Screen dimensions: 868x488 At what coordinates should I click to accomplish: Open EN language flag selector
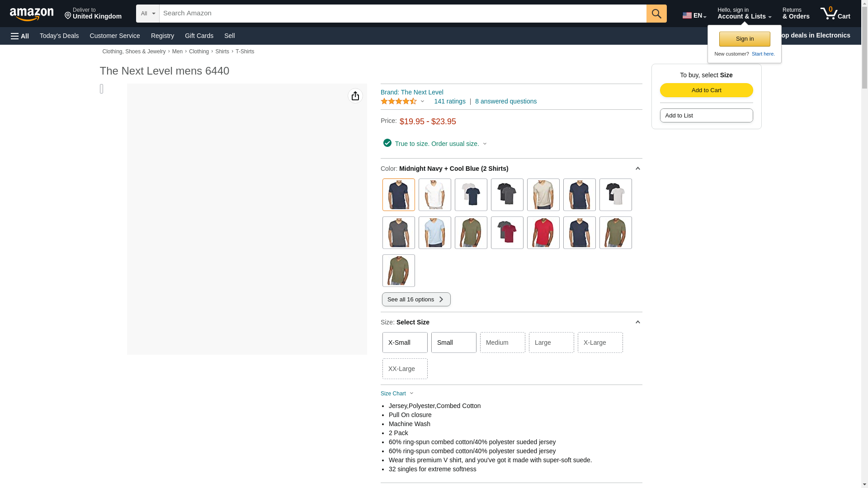(x=694, y=15)
